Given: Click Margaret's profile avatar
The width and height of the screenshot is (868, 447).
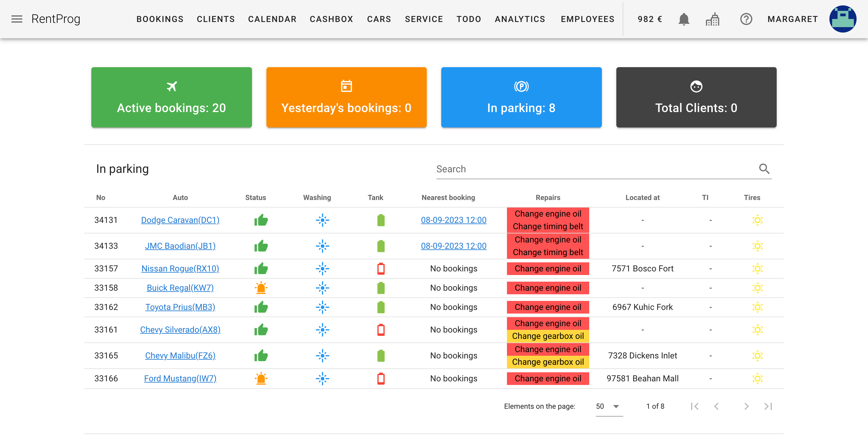Looking at the screenshot, I should tap(843, 19).
